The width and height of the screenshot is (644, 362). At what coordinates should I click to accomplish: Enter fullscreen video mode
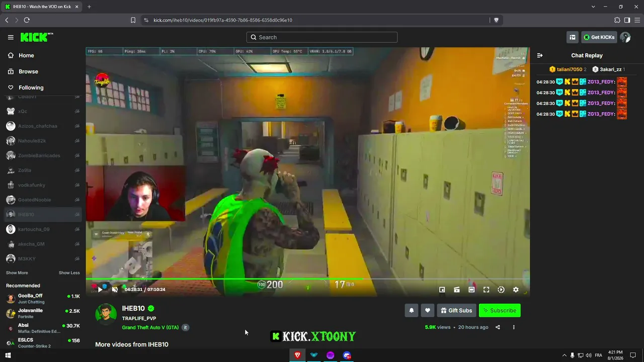click(486, 290)
